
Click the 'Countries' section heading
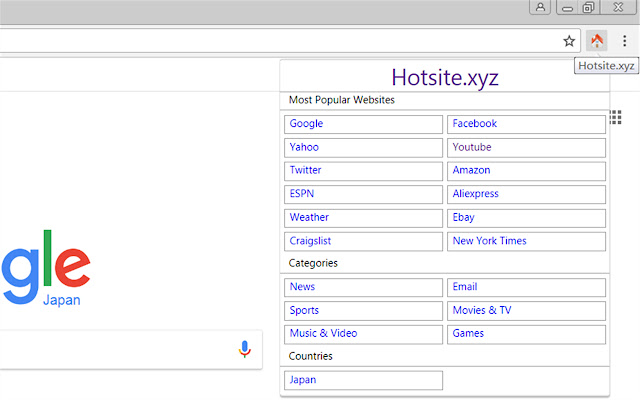click(x=310, y=356)
